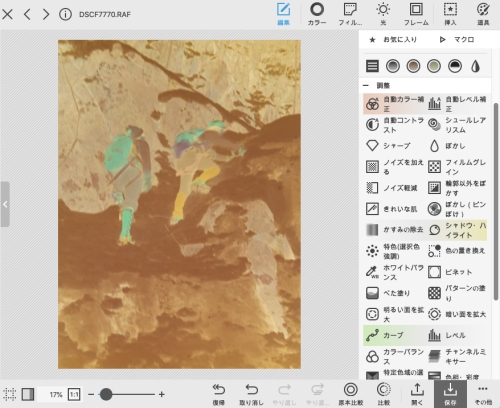Open きれいな肌 tool
Screen dimensions: 500x408
pos(394,209)
